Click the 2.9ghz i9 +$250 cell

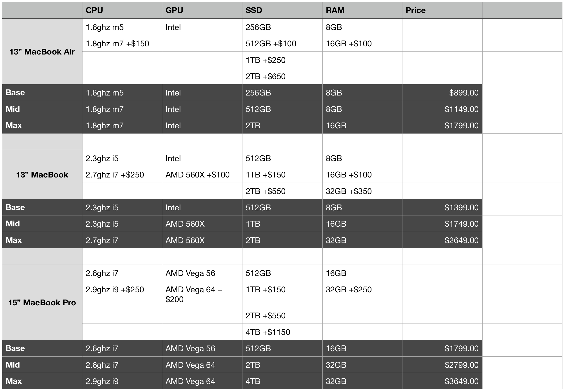(122, 294)
